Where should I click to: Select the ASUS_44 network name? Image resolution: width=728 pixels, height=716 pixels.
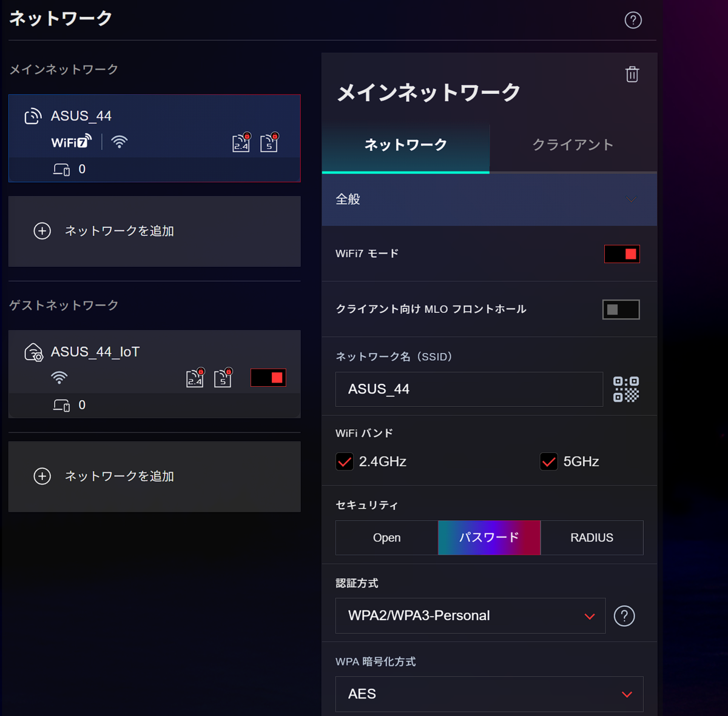[81, 116]
